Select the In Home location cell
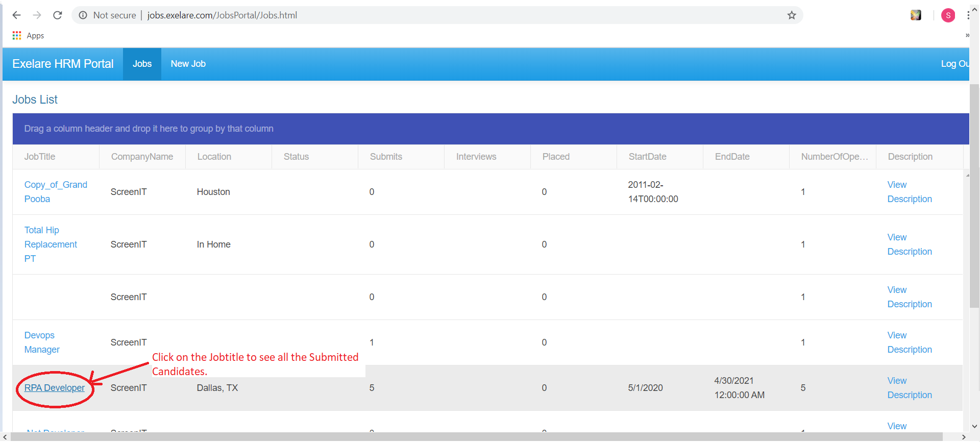The width and height of the screenshot is (980, 442). coord(213,244)
